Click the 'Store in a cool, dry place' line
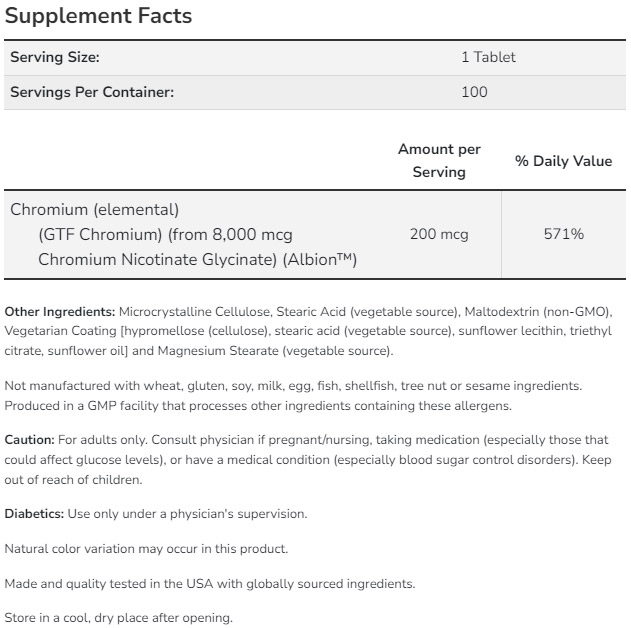Screen dimensions: 631x628 (x=118, y=618)
